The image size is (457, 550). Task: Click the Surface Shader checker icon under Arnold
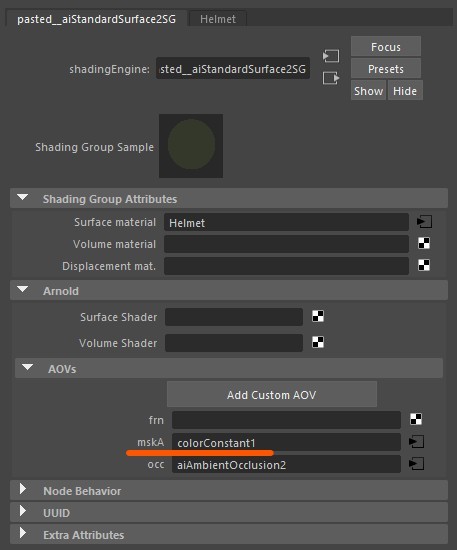click(318, 316)
